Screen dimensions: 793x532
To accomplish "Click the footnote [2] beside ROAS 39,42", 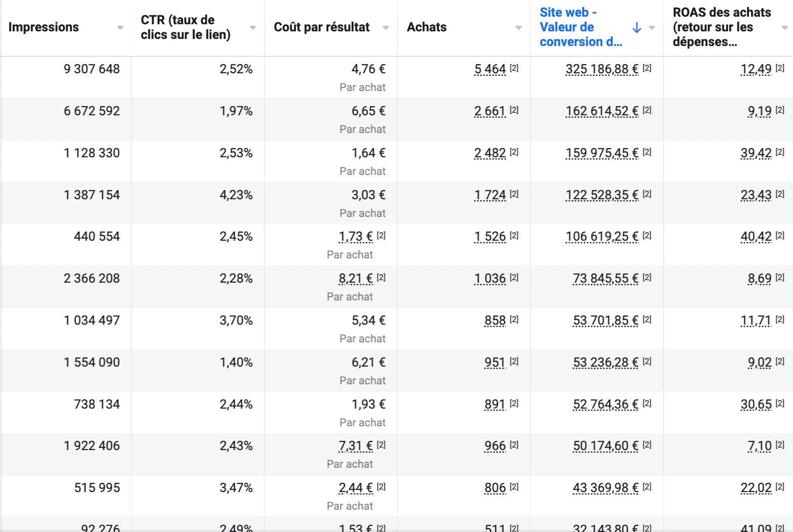I will point(780,152).
